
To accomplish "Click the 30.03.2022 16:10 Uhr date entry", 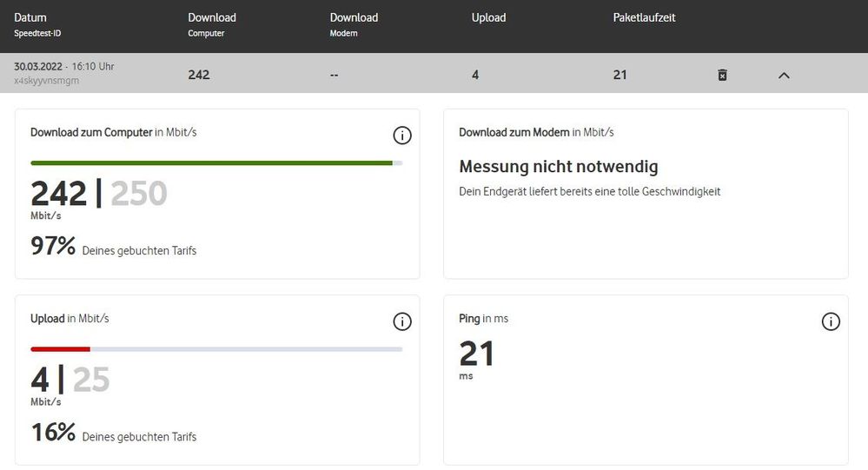I will click(63, 66).
